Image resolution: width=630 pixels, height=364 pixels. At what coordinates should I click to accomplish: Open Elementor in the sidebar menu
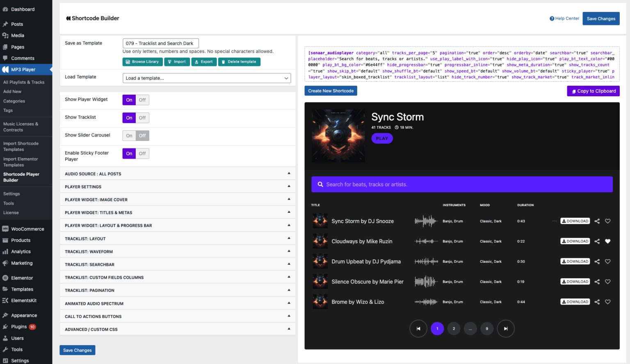coord(22,278)
